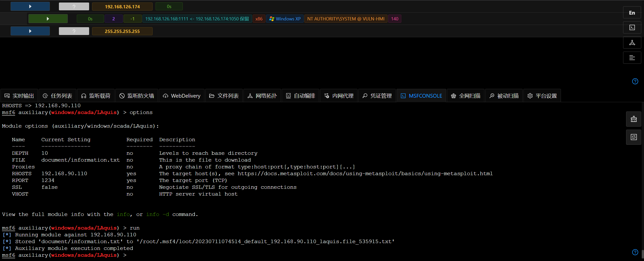Select the 255.255.255.255 IP label
644x261 pixels.
coord(122,31)
